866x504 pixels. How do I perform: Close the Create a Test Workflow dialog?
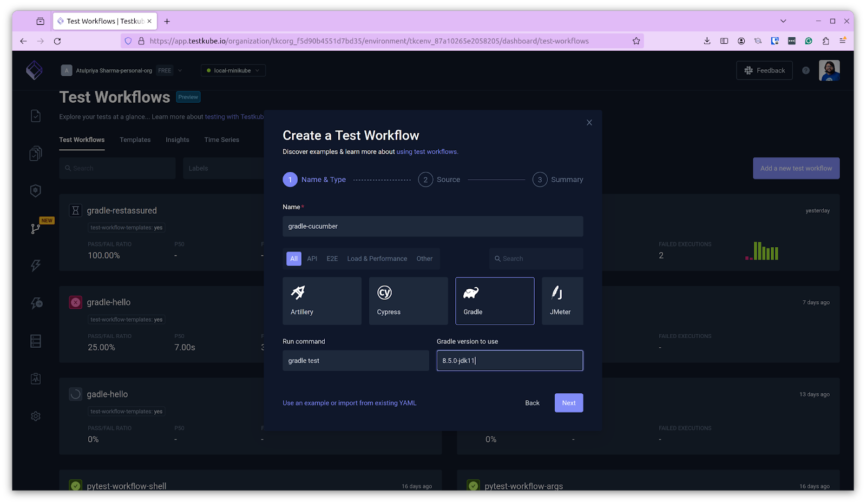pyautogui.click(x=589, y=123)
